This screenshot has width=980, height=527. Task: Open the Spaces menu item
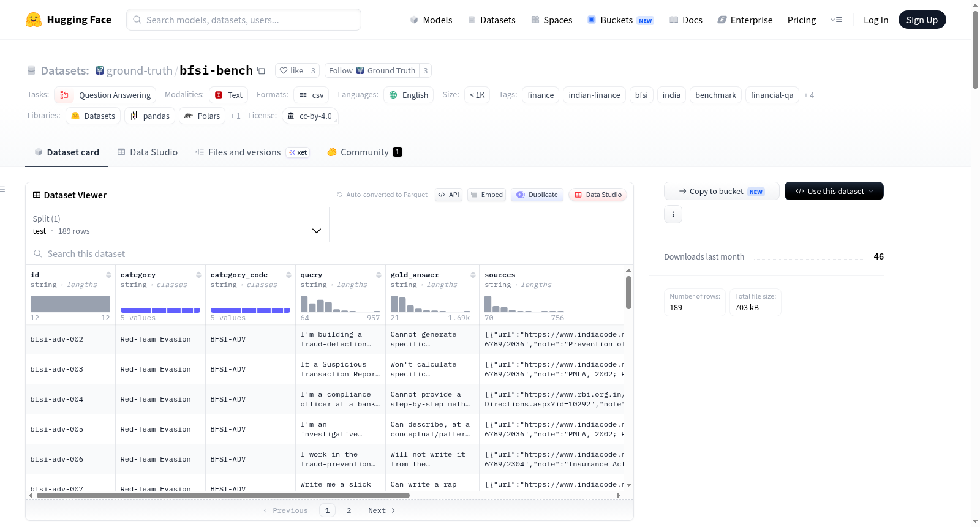tap(551, 20)
